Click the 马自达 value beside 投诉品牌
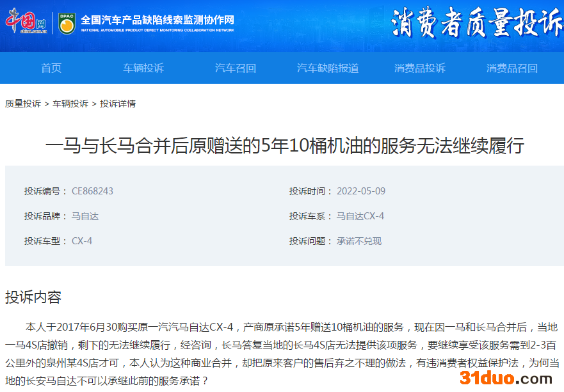This screenshot has width=564, height=392. [x=85, y=216]
